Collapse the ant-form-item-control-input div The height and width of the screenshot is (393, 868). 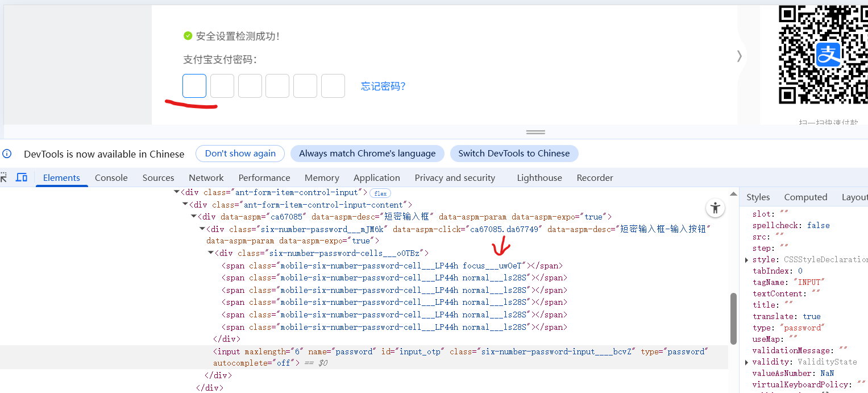pos(176,192)
